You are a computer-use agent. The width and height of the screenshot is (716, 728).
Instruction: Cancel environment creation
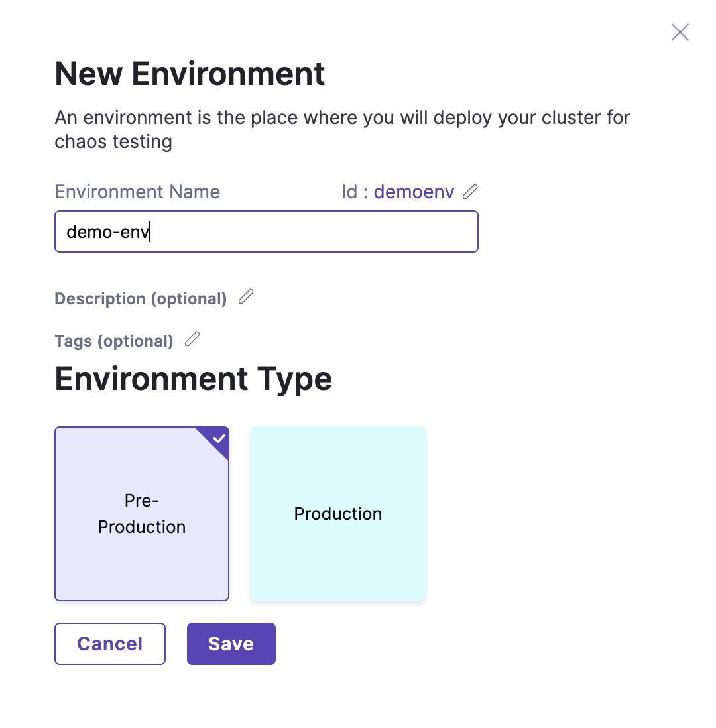pos(110,644)
